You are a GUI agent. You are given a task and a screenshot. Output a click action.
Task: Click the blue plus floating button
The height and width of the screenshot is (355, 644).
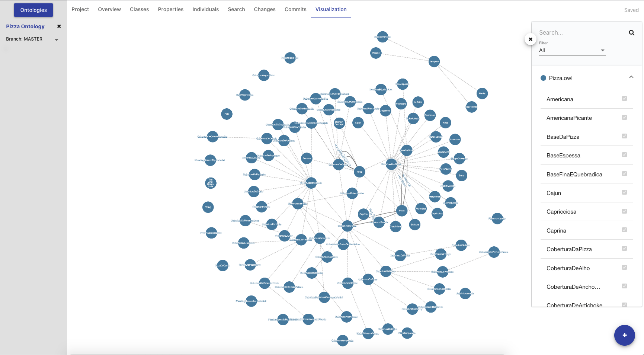pyautogui.click(x=624, y=335)
